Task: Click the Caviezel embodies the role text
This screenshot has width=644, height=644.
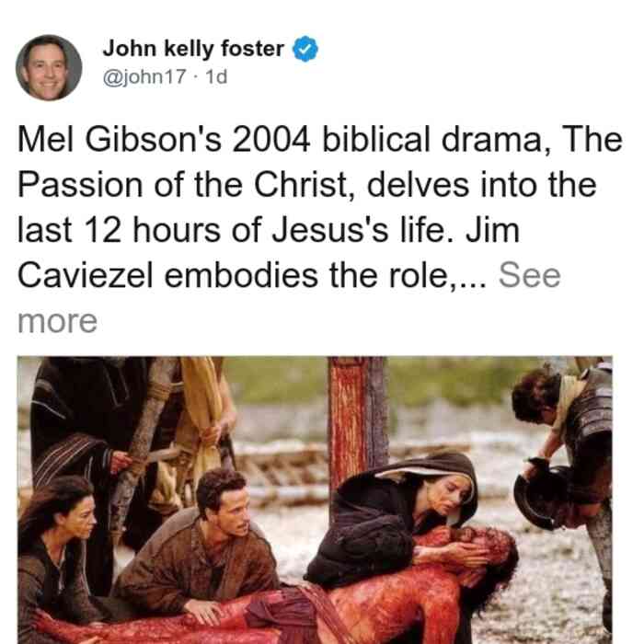Action: 252,275
